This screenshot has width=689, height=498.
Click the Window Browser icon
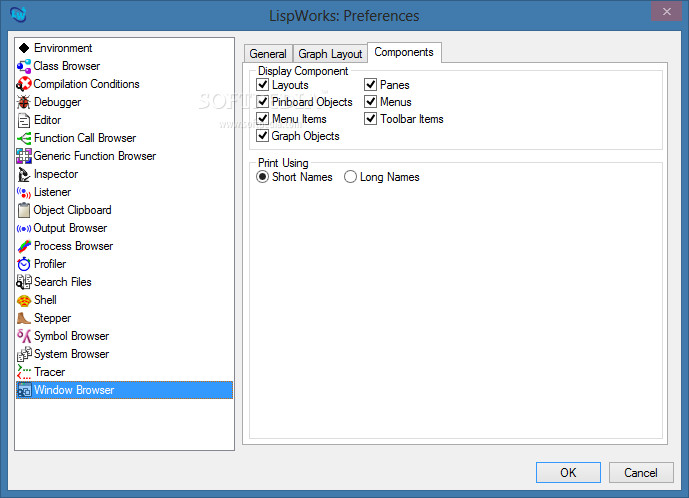(24, 390)
